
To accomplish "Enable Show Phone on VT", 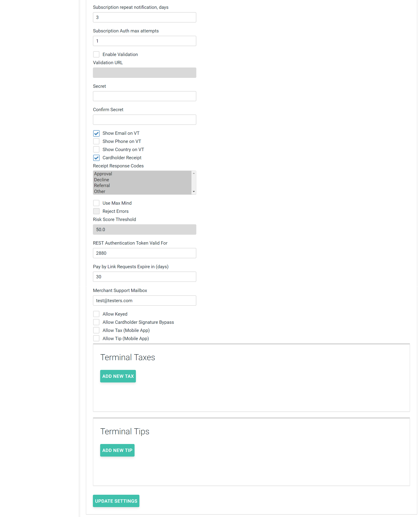I will [96, 141].
